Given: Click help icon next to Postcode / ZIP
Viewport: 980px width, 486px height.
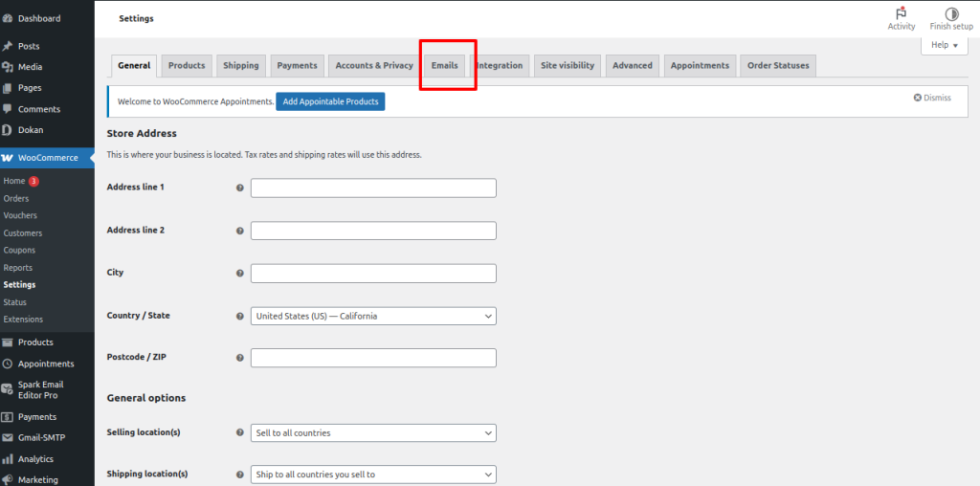Looking at the screenshot, I should pyautogui.click(x=239, y=359).
